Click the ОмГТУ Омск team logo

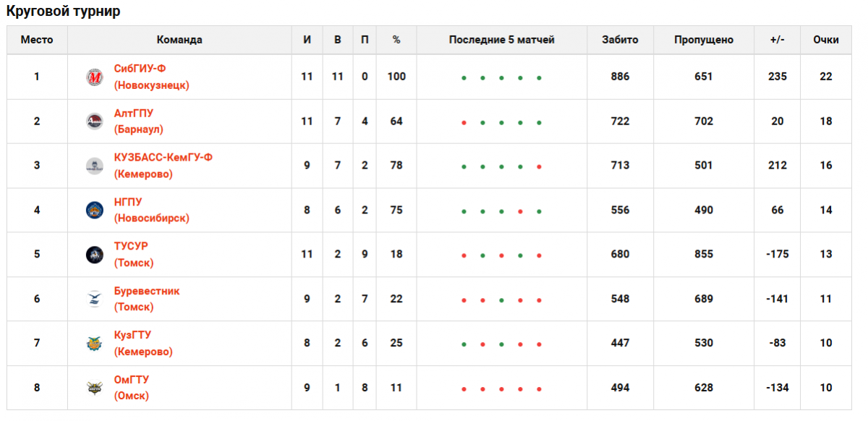click(95, 388)
